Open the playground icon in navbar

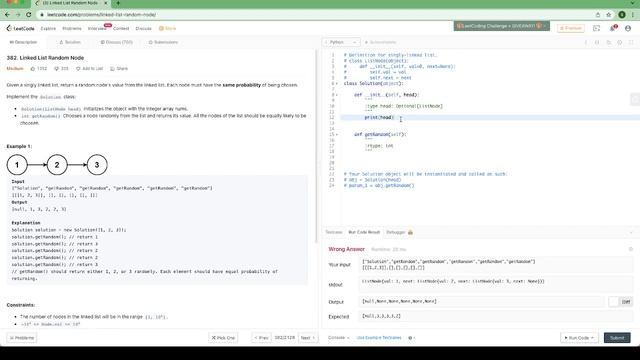coord(596,28)
